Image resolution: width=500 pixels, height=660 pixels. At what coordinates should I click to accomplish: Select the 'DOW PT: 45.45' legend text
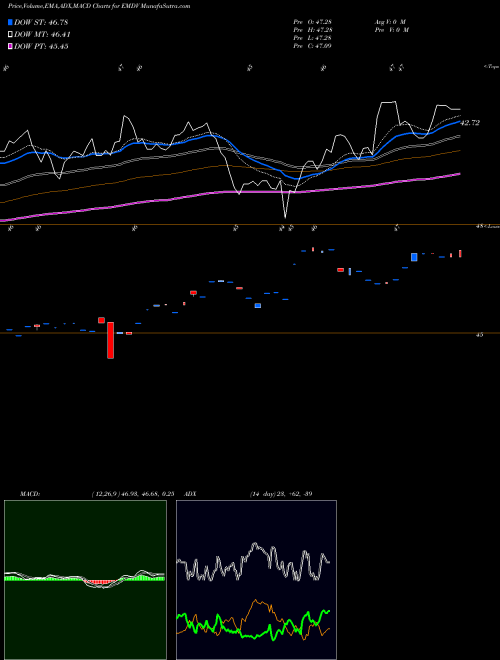click(x=41, y=46)
